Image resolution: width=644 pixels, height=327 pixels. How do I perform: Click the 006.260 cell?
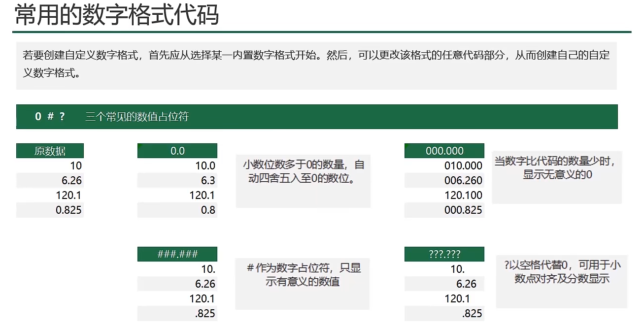(x=444, y=181)
